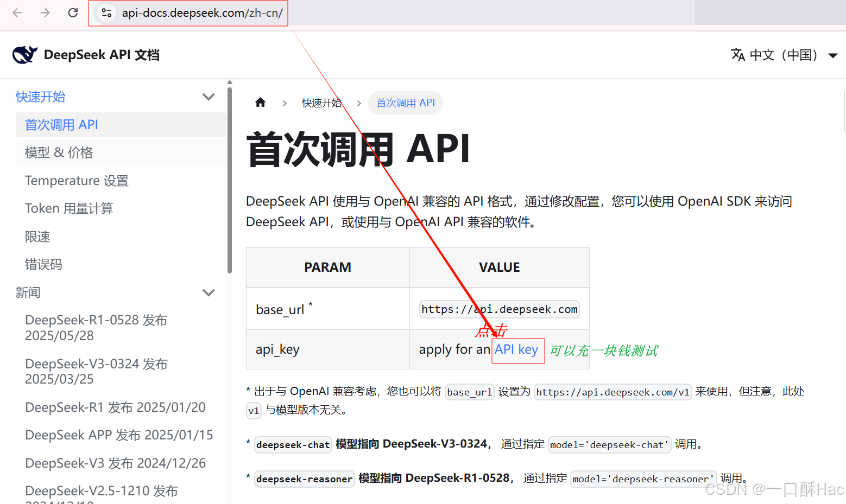Click the 首次调用 API page heading
The height and width of the screenshot is (504, 846).
point(358,149)
